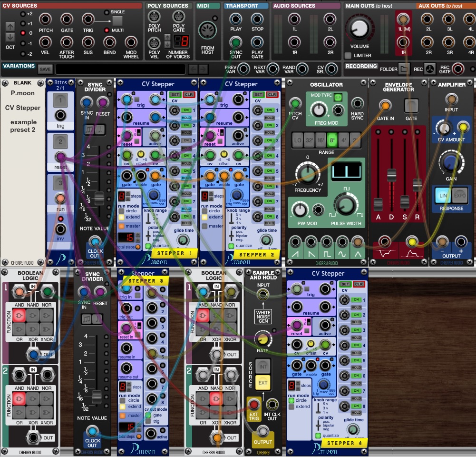Switch amplifier response to EXPO
Screen dimensions: 476x457
tap(460, 196)
